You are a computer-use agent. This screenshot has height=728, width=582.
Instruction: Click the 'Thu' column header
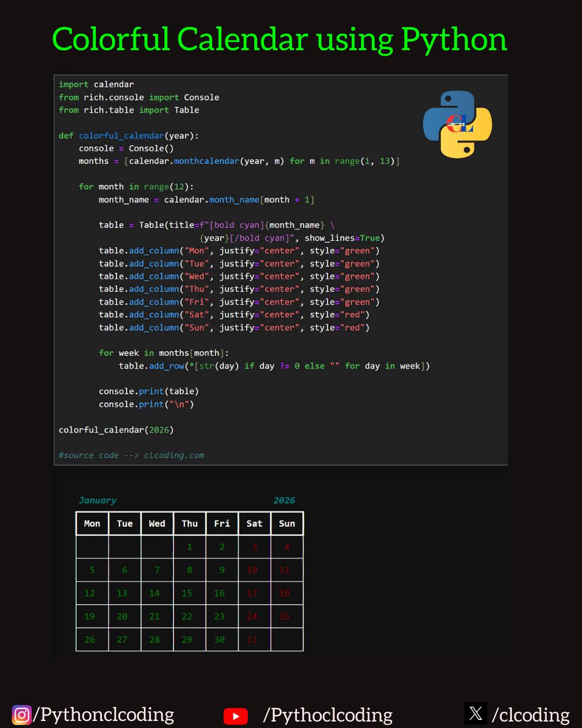point(190,524)
